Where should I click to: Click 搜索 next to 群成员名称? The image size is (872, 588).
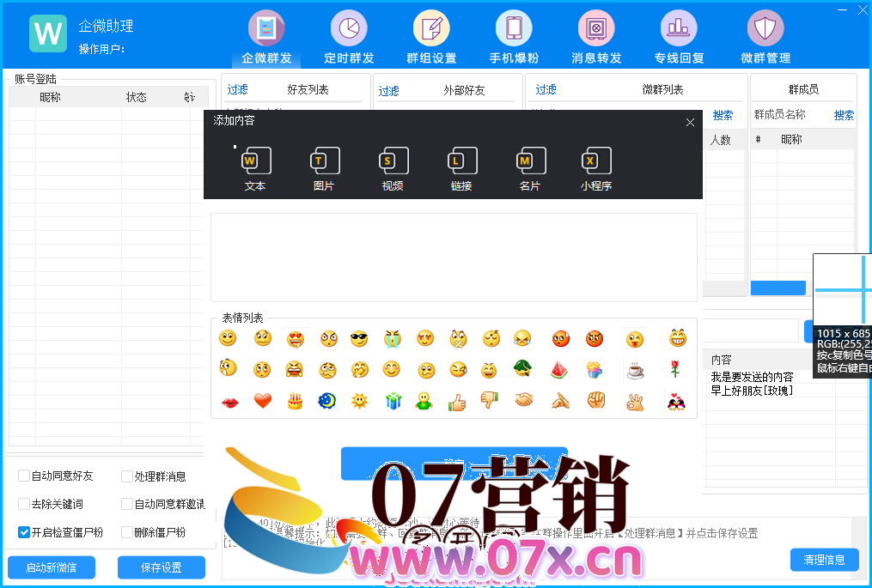click(x=844, y=115)
